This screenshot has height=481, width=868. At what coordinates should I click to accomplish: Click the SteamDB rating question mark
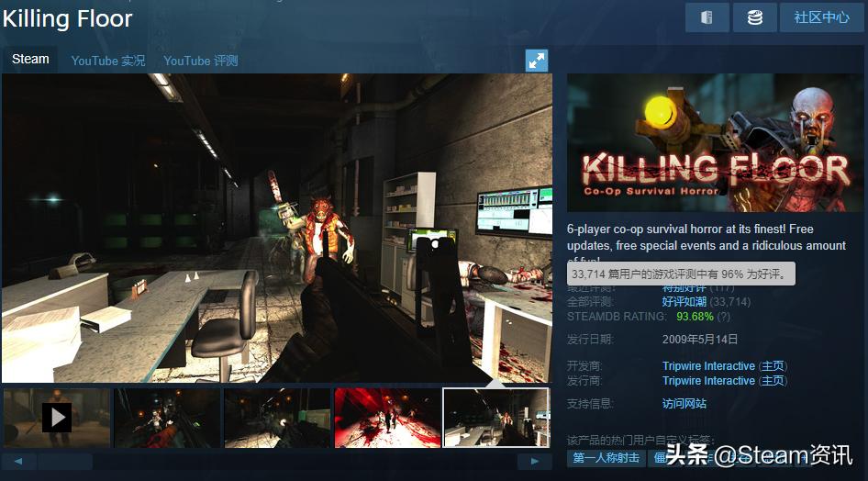pyautogui.click(x=724, y=317)
